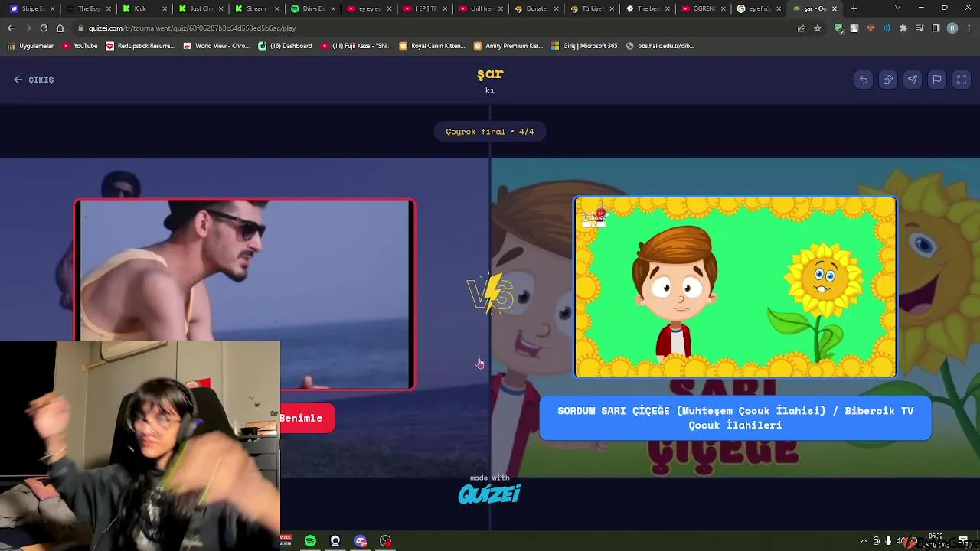
Task: Click the undo arrow icon in quiz toolbar
Action: pyautogui.click(x=863, y=80)
